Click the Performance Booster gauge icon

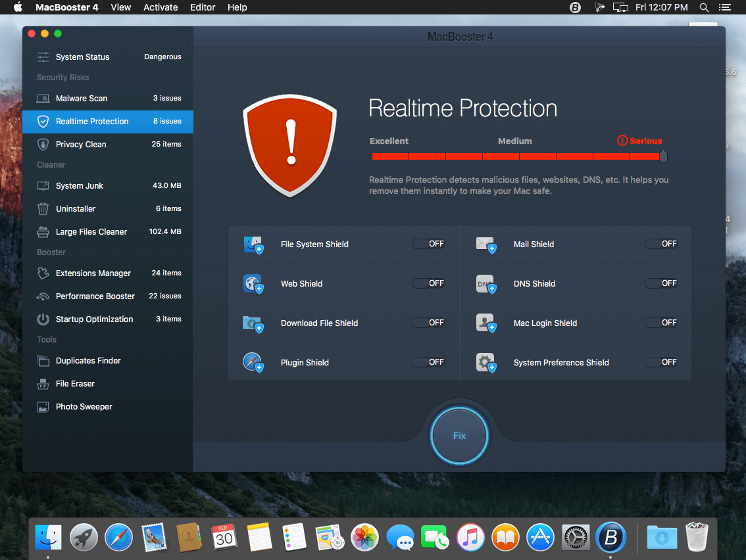coord(43,296)
